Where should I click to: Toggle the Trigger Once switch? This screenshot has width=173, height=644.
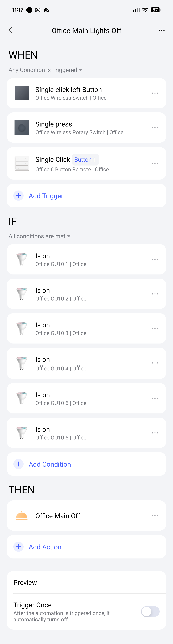click(x=150, y=612)
